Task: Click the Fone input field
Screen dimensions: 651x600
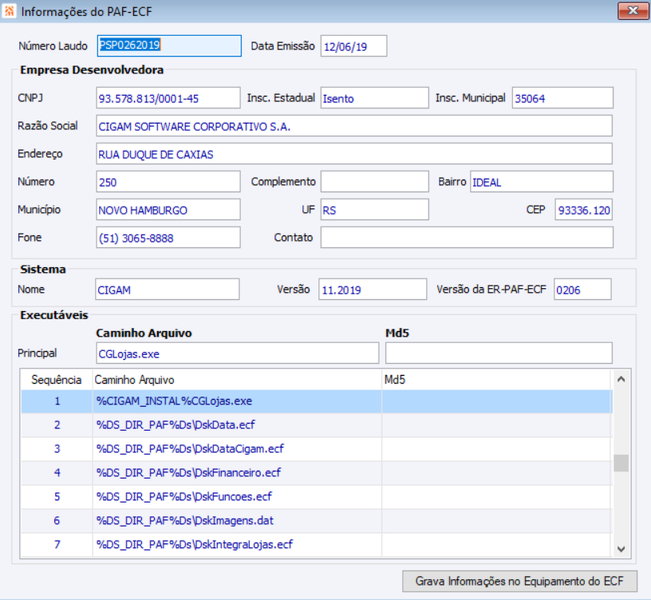Action: [168, 237]
